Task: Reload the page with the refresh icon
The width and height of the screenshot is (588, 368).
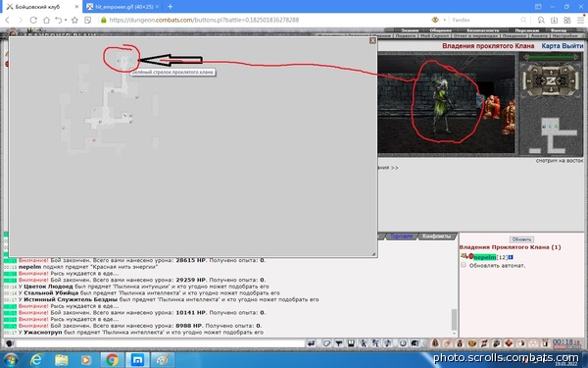Action: coord(33,20)
